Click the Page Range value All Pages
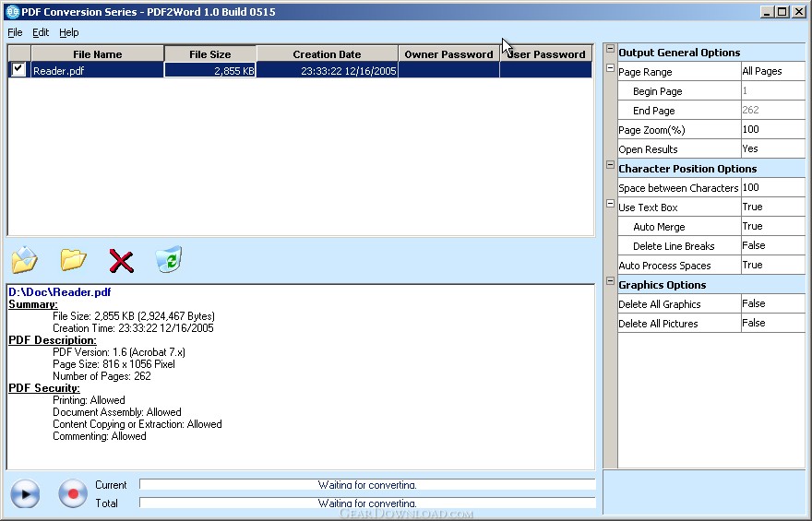 (x=772, y=71)
